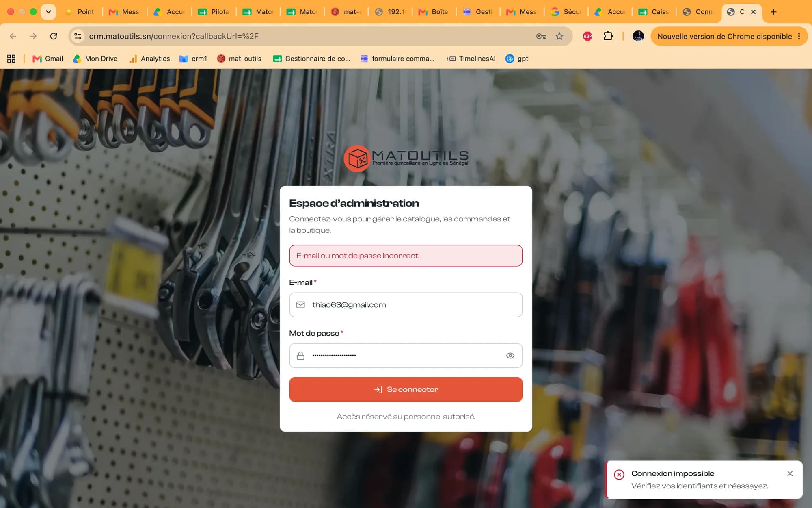Switch to the Boîte Gmail tab

coord(434,12)
